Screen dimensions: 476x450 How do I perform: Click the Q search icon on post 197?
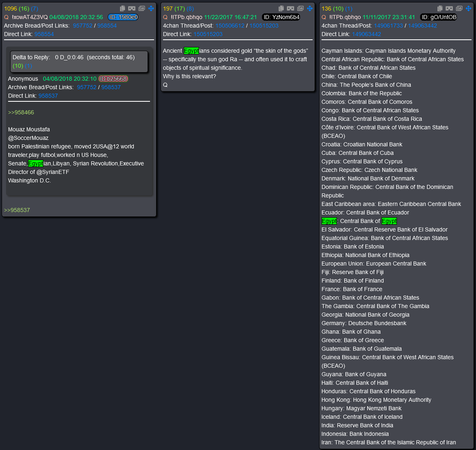click(165, 17)
